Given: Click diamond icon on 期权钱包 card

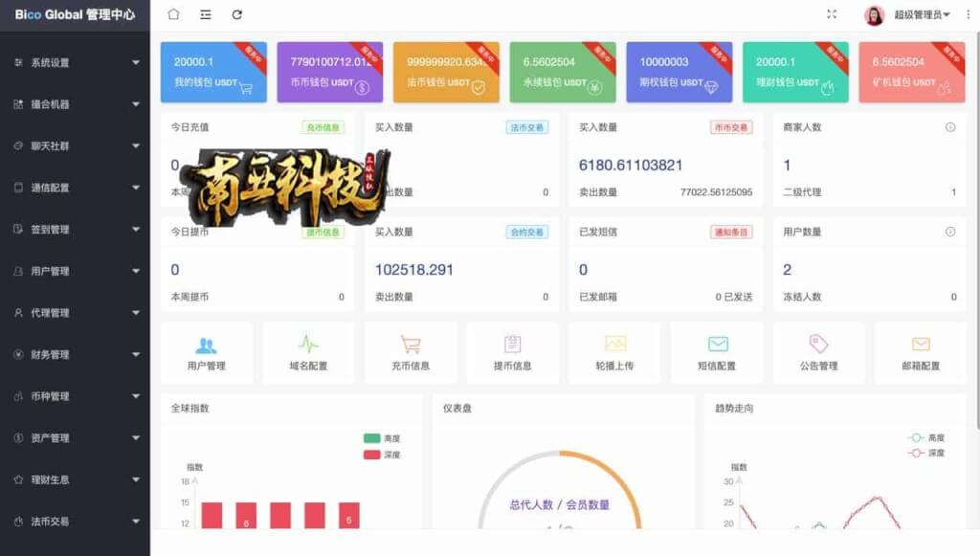Looking at the screenshot, I should (x=711, y=88).
